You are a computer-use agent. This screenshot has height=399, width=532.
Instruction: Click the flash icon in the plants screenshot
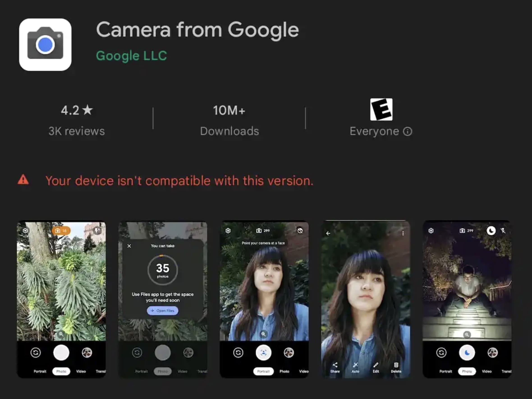[x=97, y=230]
